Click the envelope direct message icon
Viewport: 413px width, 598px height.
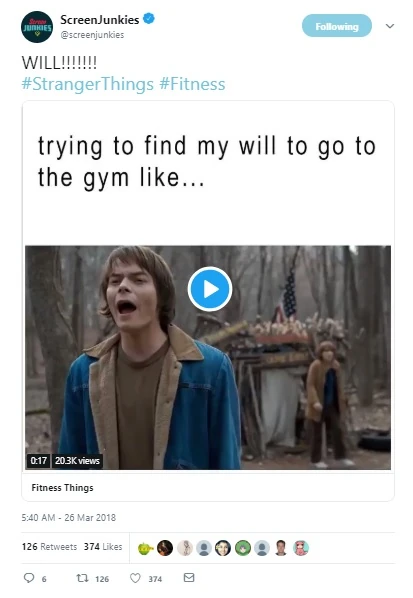189,577
